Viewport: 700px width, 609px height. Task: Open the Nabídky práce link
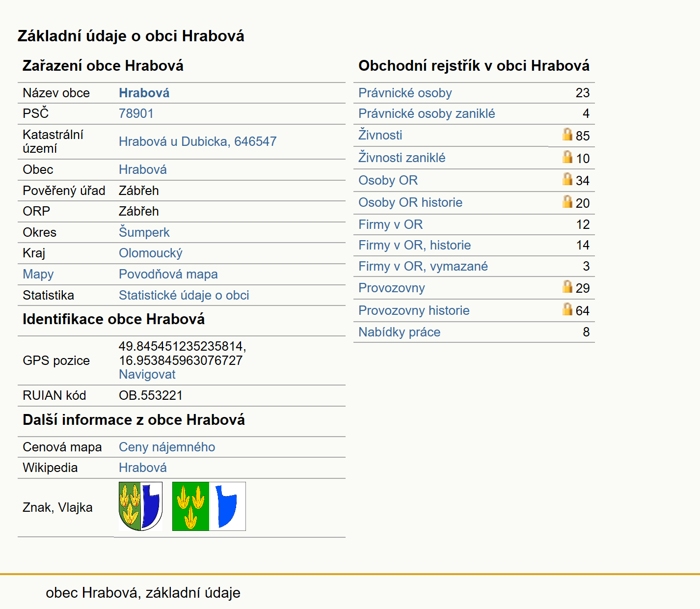pos(400,332)
